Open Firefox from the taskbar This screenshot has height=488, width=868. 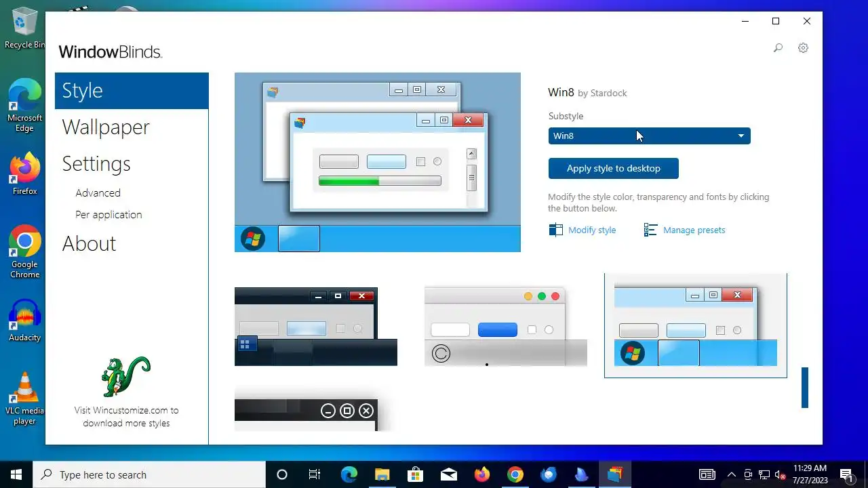pos(481,474)
